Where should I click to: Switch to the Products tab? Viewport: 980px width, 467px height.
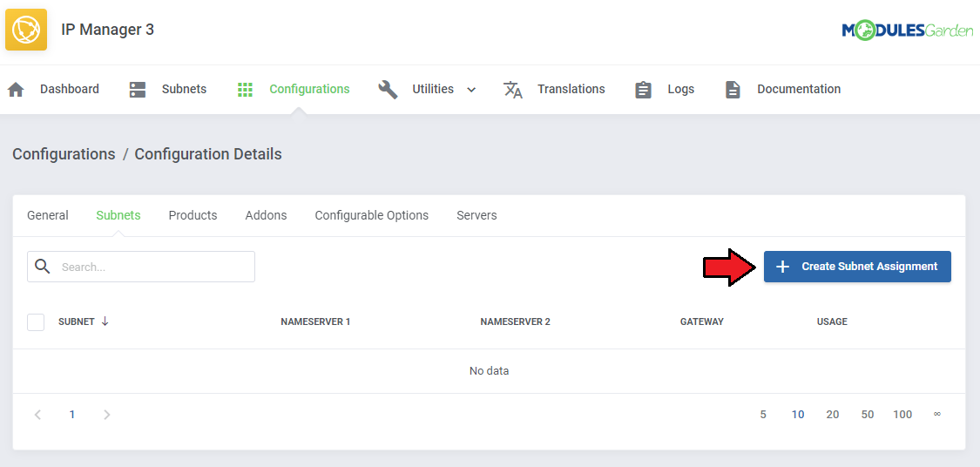[x=193, y=215]
